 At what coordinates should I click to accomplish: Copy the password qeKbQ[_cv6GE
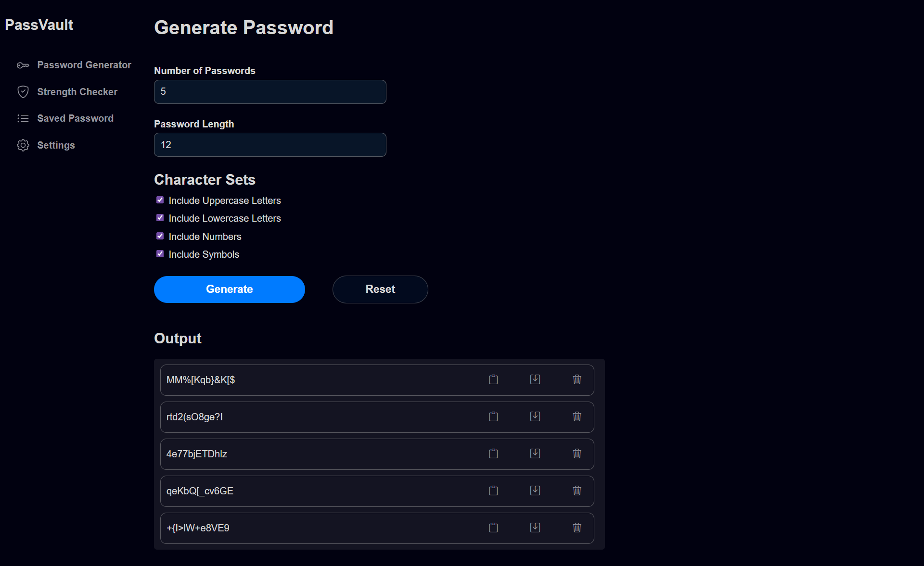(493, 491)
